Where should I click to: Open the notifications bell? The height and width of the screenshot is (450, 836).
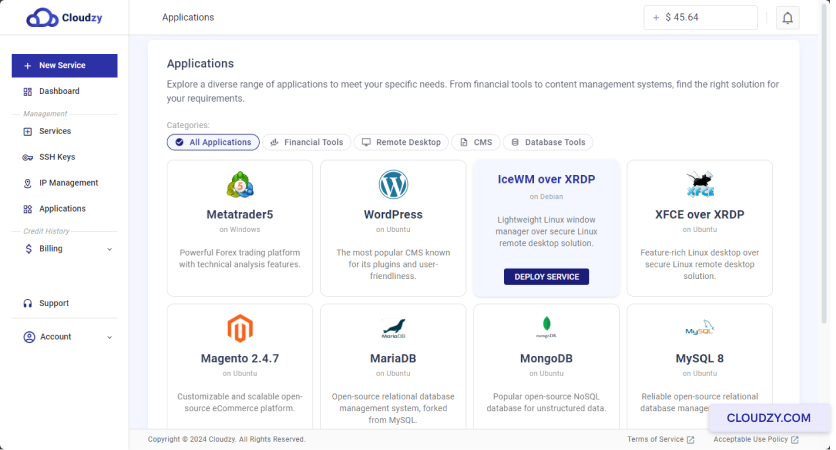pyautogui.click(x=787, y=18)
